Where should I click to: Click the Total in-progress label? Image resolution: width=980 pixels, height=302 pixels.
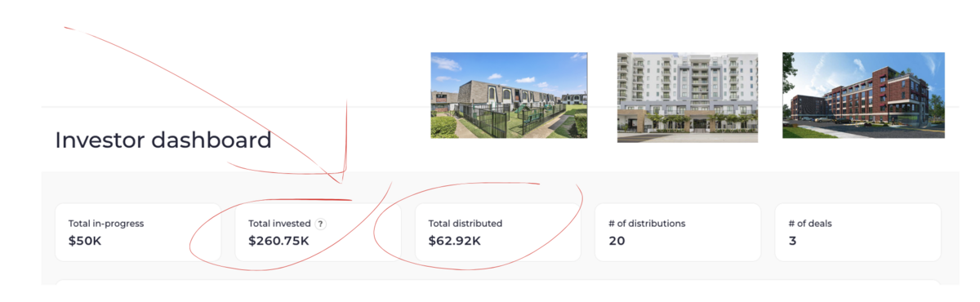pos(106,224)
